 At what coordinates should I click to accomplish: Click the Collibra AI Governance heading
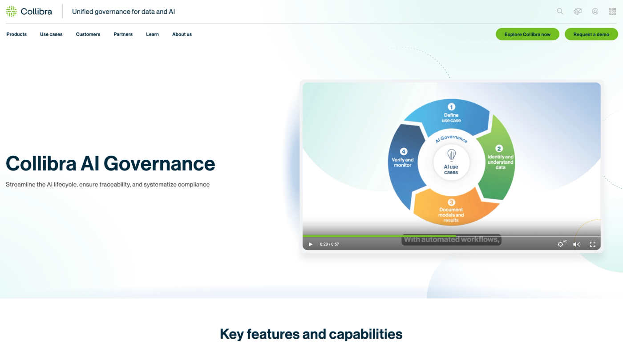110,163
